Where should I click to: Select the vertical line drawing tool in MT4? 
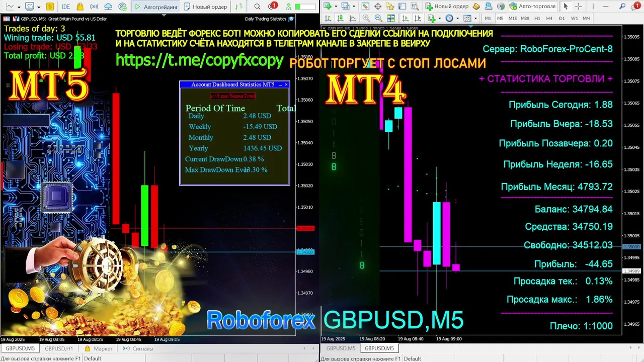[x=593, y=6]
